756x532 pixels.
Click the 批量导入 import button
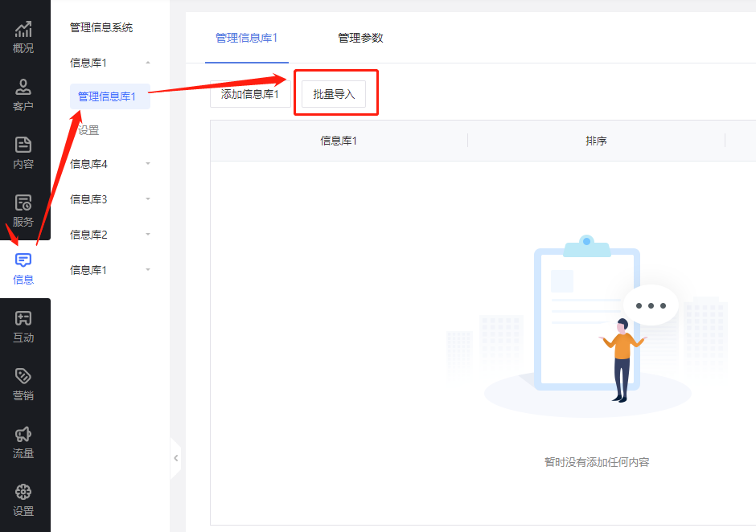(x=335, y=92)
